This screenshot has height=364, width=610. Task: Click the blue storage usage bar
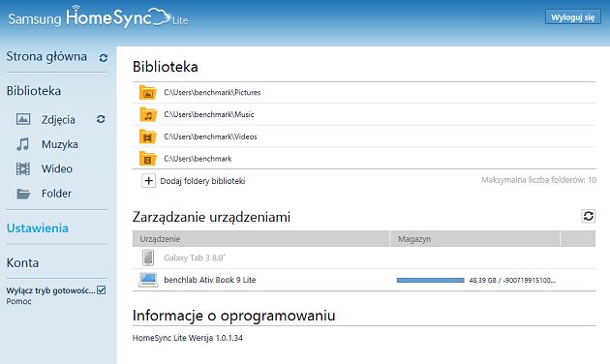click(430, 280)
